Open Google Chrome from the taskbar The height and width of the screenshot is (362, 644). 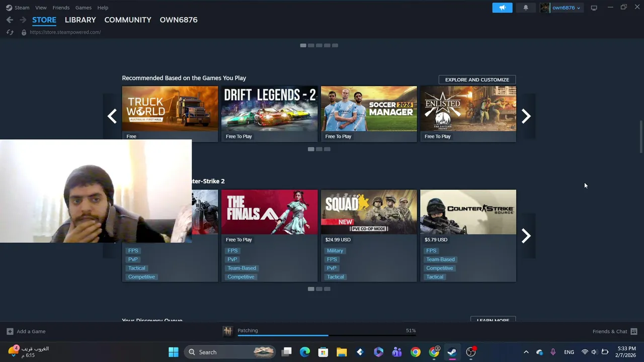pyautogui.click(x=416, y=352)
